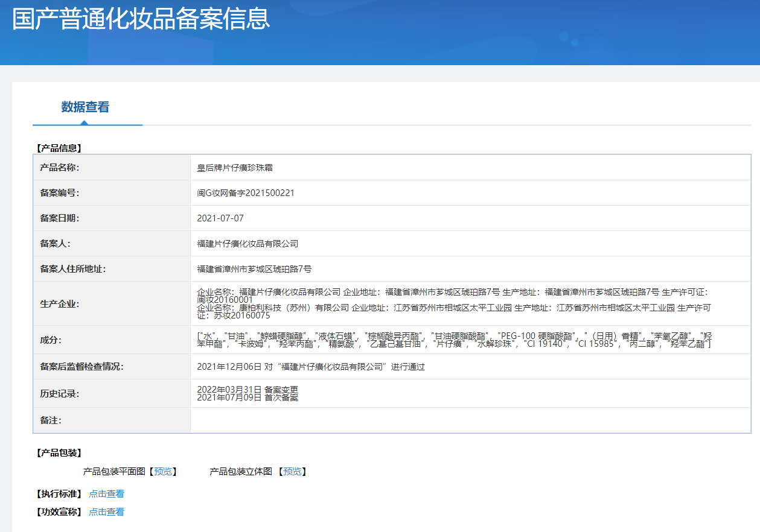This screenshot has height=532, width=760.
Task: Click 点击查看 next to 执行标准
Action: pos(106,494)
